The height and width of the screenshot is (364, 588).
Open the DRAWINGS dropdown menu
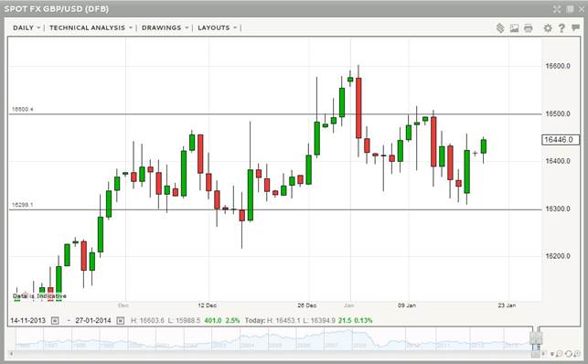[165, 27]
